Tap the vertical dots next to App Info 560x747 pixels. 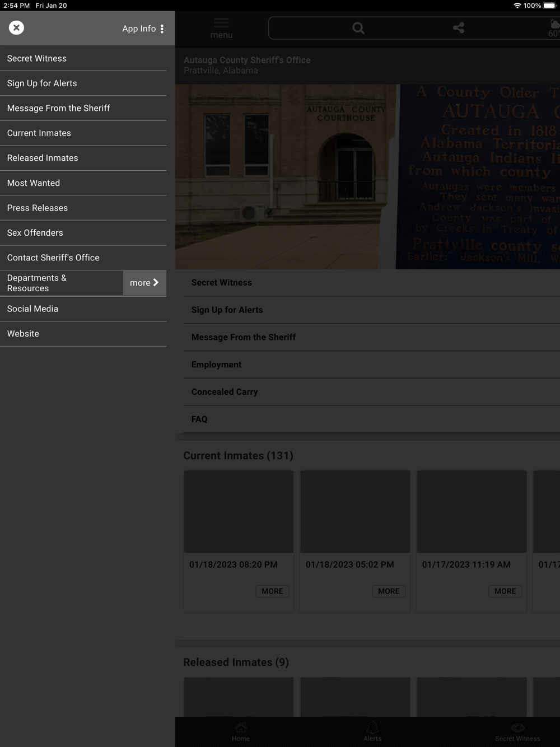(x=162, y=29)
